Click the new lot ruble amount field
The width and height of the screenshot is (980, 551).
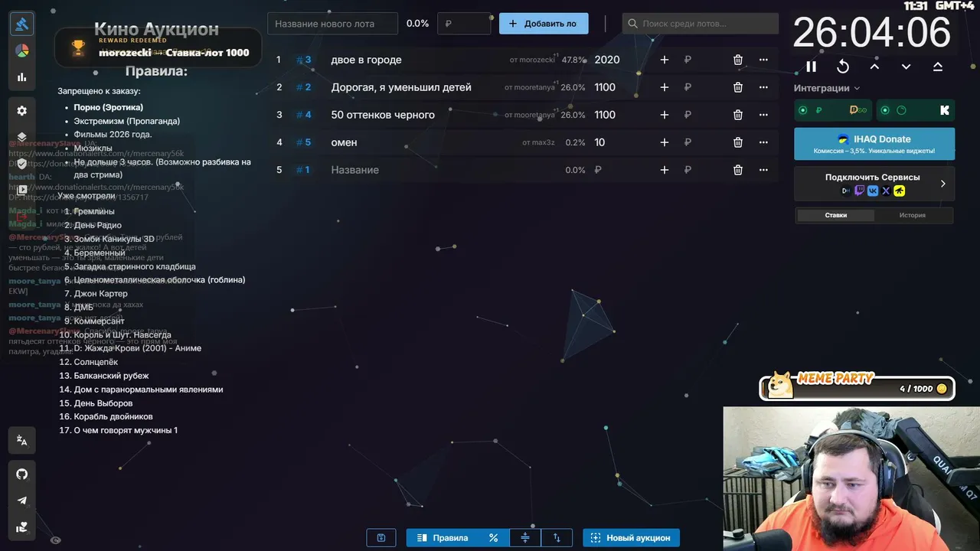(464, 24)
